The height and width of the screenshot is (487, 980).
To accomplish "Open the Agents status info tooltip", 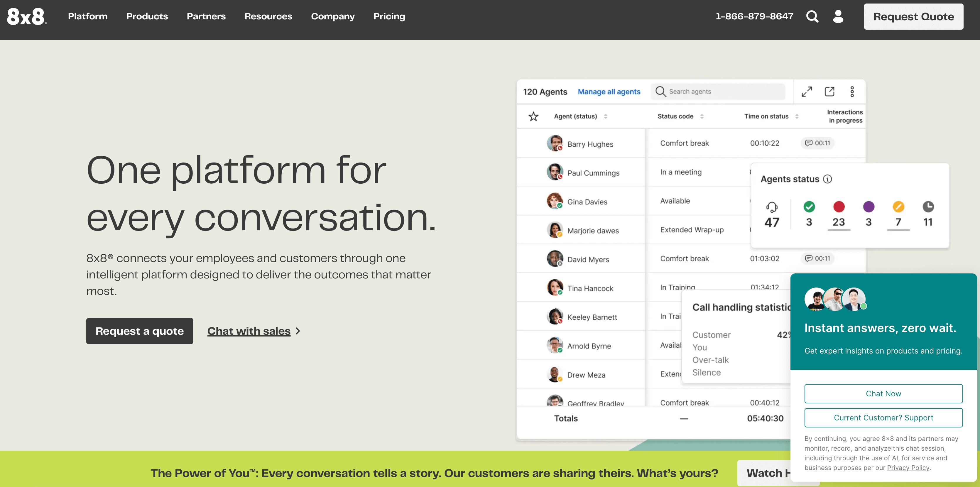I will pos(828,179).
